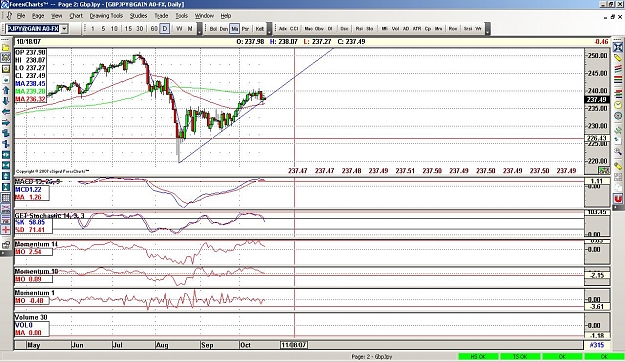625x362 pixels.
Task: Add the Sto (Stochastic) indicator
Action: [369, 29]
